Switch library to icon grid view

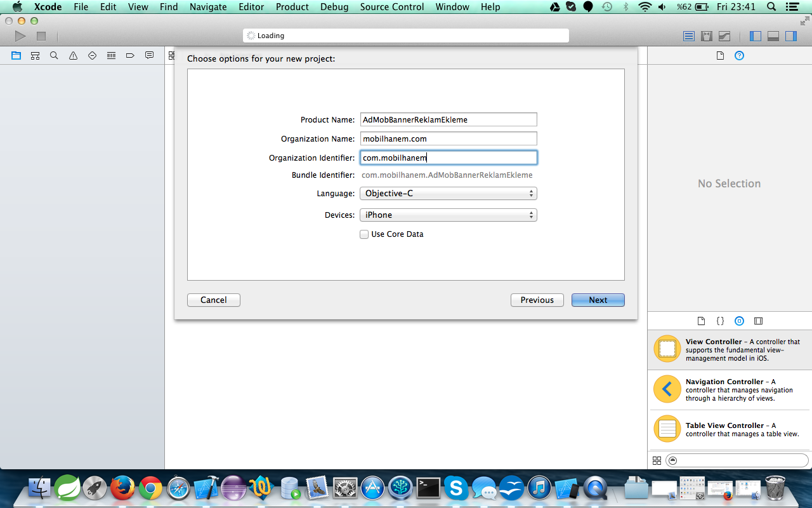(657, 460)
